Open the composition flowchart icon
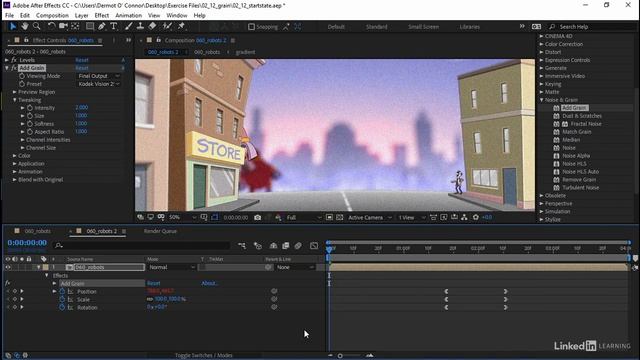This screenshot has width=640, height=360. click(x=464, y=218)
